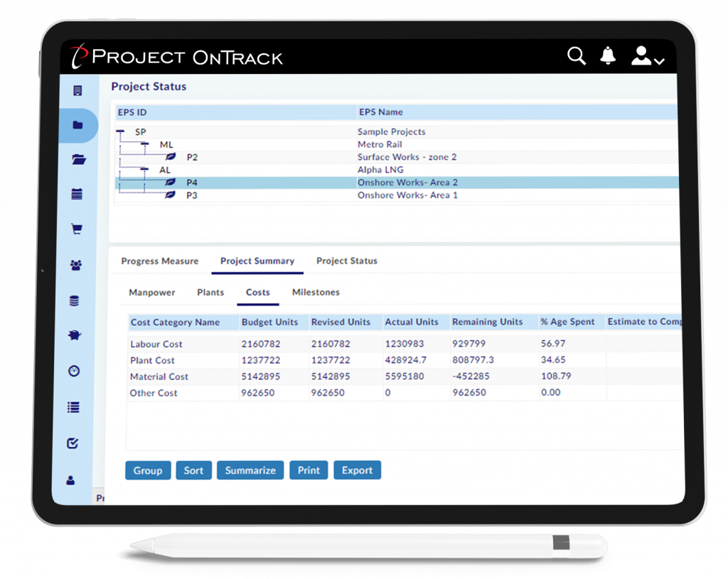Click the Actual Units column header

tap(417, 322)
